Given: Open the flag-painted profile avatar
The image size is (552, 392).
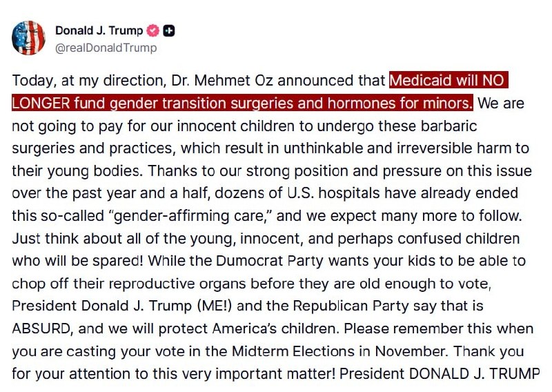Looking at the screenshot, I should [x=28, y=38].
